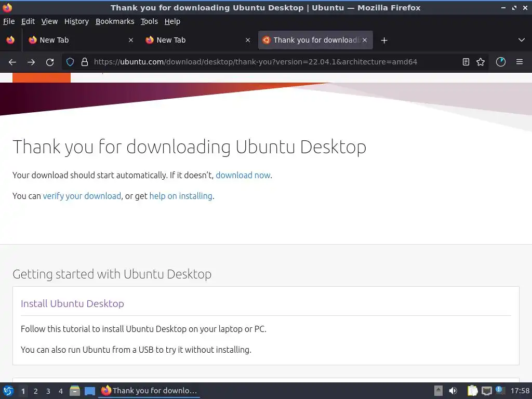Open the Bookmarks menu

(x=115, y=21)
